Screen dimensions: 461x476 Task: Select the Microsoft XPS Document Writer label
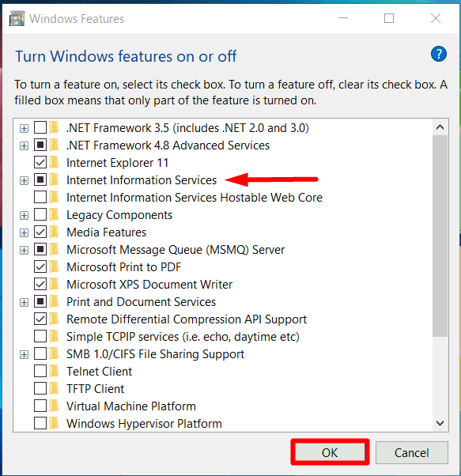pyautogui.click(x=149, y=285)
